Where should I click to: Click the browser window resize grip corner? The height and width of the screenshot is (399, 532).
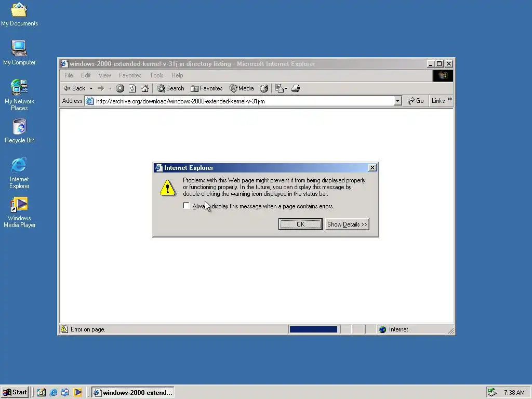pos(450,331)
